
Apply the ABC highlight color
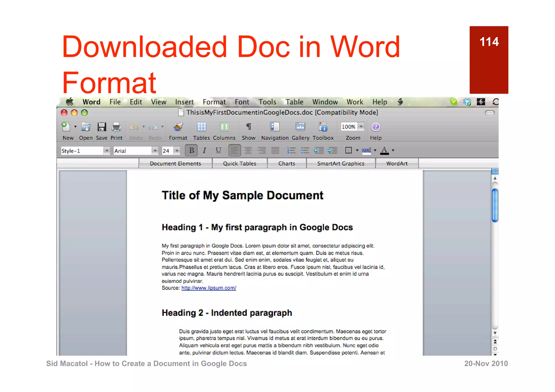(366, 150)
